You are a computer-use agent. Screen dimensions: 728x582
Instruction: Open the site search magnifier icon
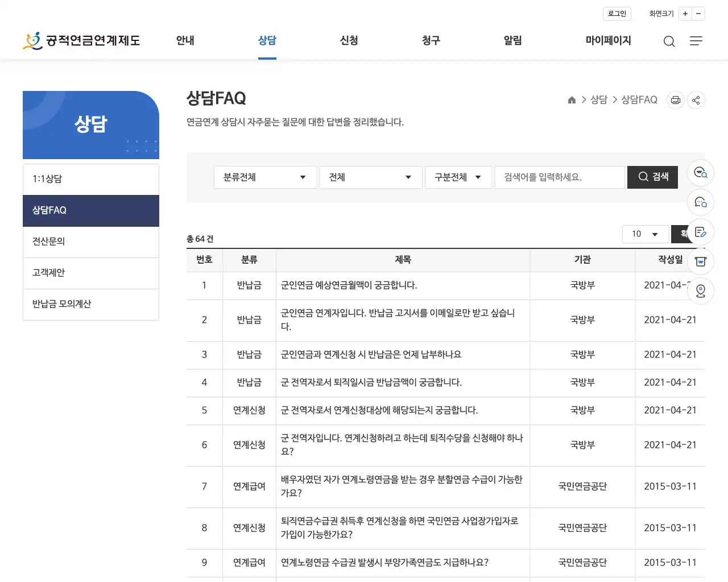coord(669,41)
